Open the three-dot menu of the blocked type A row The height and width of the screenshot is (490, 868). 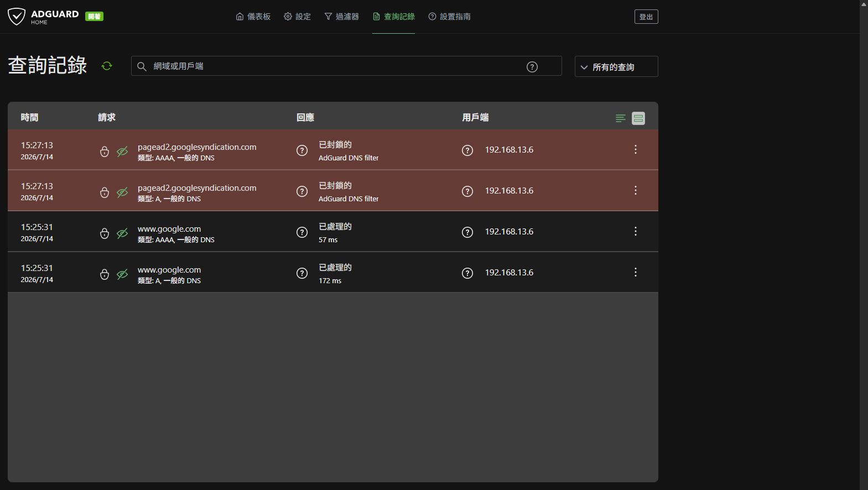click(x=636, y=190)
